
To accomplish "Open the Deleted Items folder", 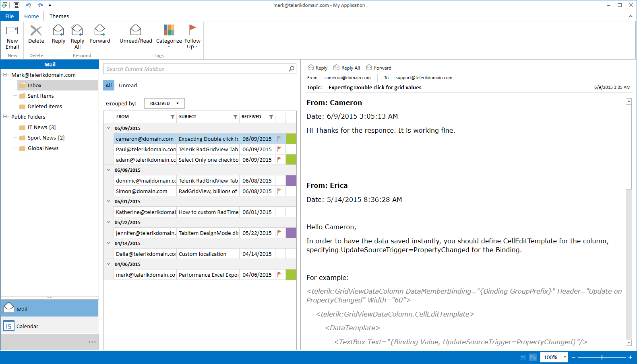I will coord(45,106).
